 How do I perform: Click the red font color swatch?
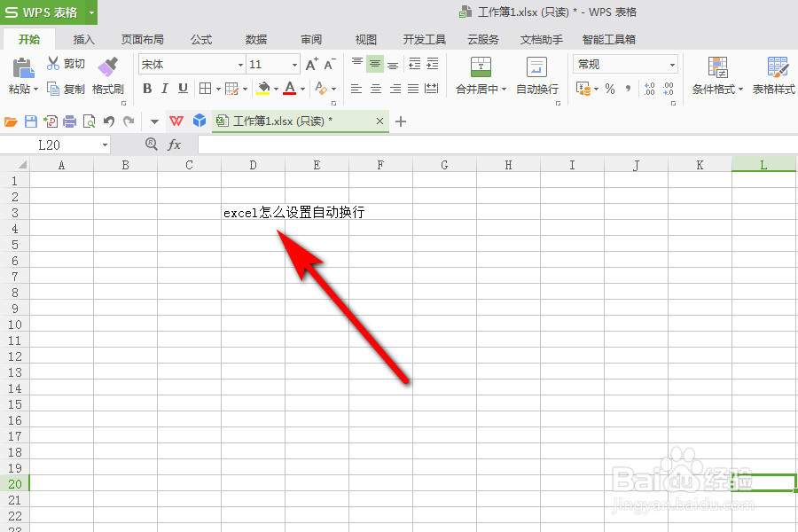pyautogui.click(x=288, y=92)
